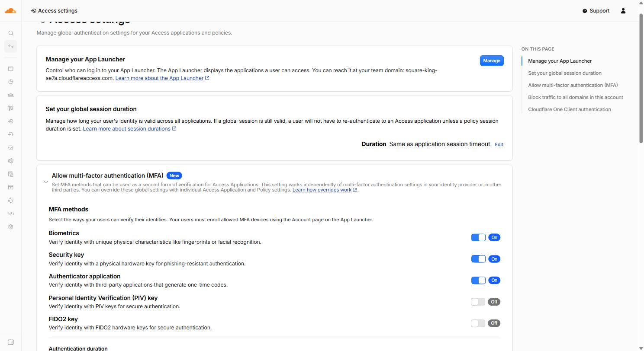The image size is (644, 351).
Task: Click the Cloudflare logo
Action: click(10, 10)
